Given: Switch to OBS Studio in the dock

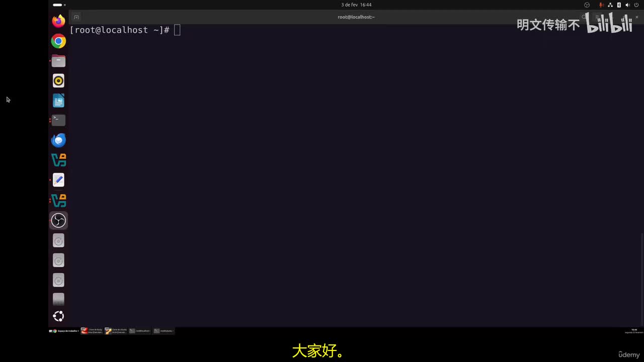Looking at the screenshot, I should (x=58, y=220).
